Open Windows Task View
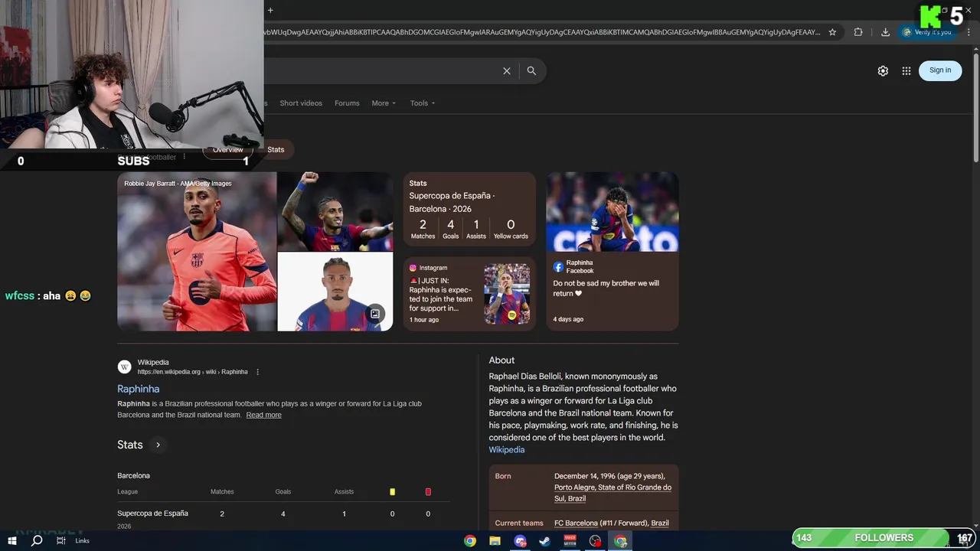The width and height of the screenshot is (980, 551). coord(61,540)
